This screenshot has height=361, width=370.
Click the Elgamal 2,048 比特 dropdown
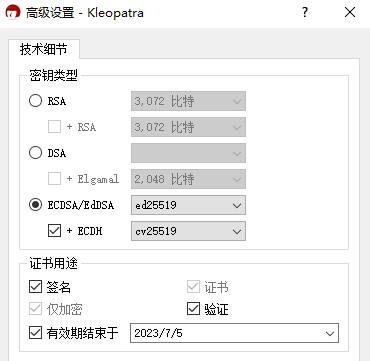point(188,179)
